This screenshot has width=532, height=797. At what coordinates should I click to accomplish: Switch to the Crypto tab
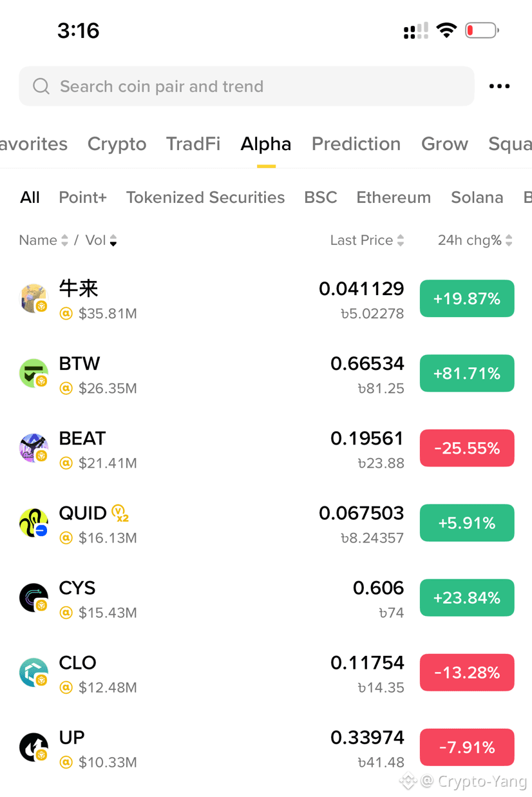117,144
